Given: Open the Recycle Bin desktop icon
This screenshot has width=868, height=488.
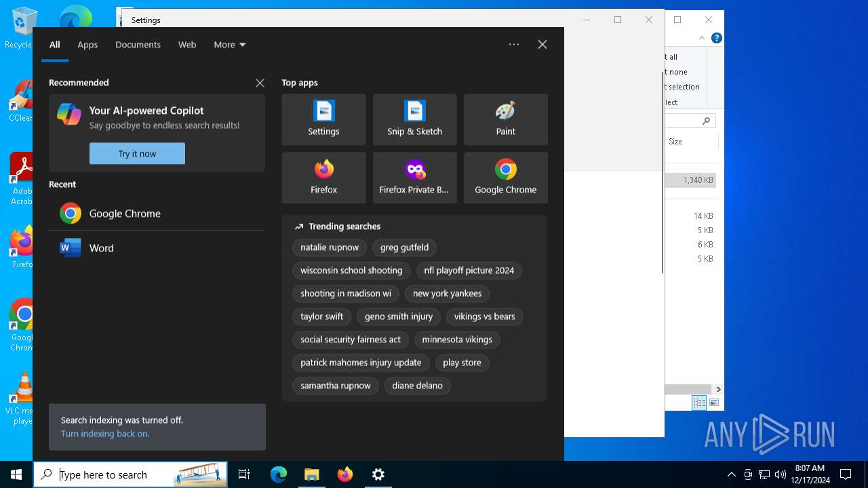Looking at the screenshot, I should coord(20,28).
